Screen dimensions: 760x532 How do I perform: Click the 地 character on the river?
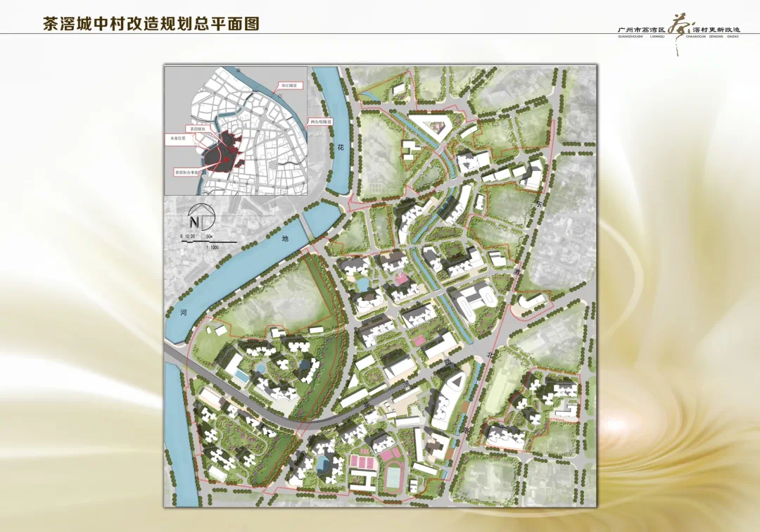pos(285,239)
